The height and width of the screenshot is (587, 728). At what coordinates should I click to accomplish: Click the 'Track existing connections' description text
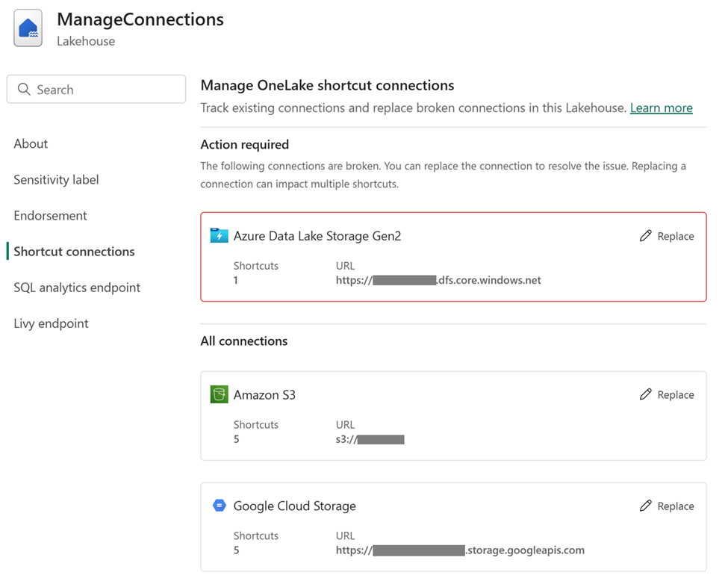pyautogui.click(x=414, y=108)
